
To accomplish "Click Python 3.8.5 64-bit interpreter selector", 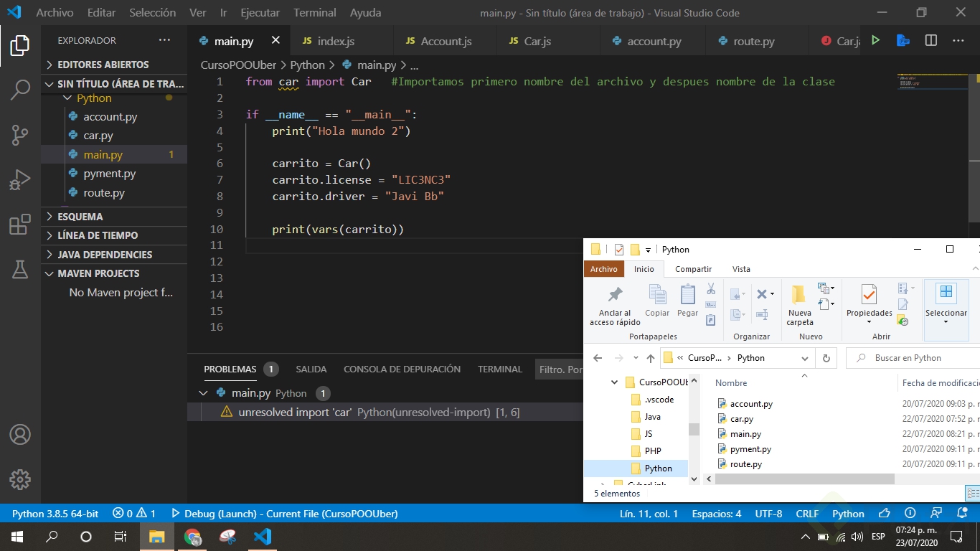I will coord(55,514).
